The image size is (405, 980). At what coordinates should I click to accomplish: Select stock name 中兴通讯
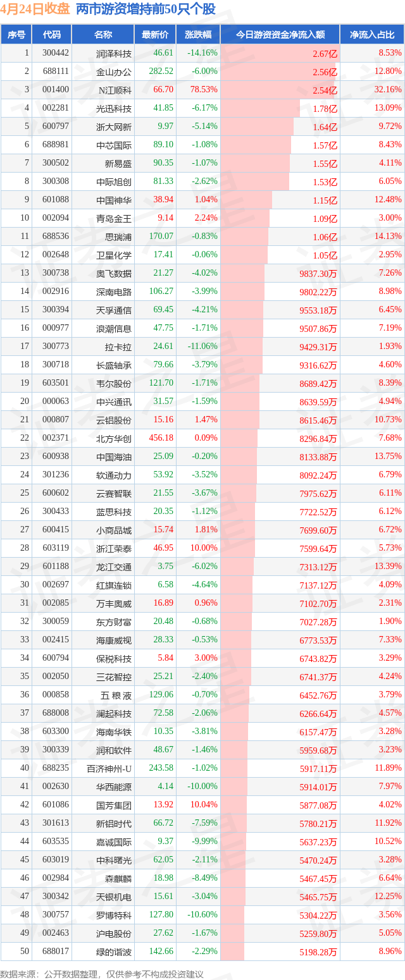pos(114,401)
